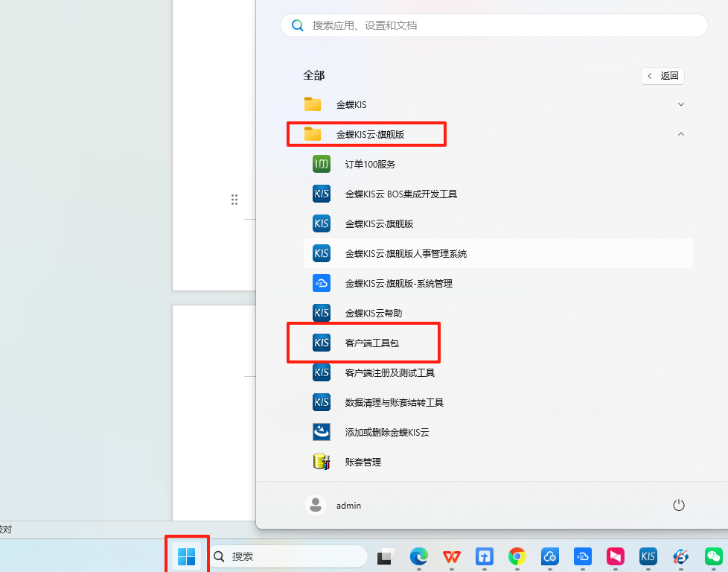The image size is (728, 572).
Task: Click the Windows Start button
Action: 187,556
